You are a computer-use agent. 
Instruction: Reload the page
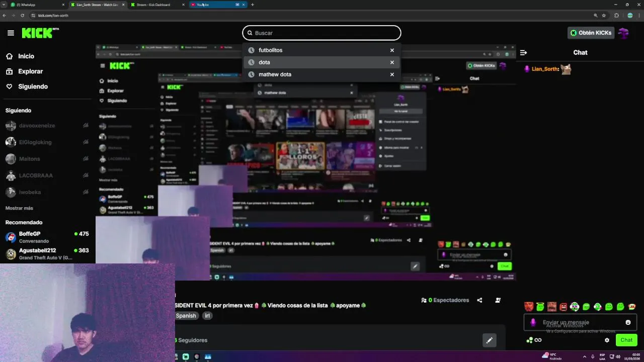click(22, 16)
